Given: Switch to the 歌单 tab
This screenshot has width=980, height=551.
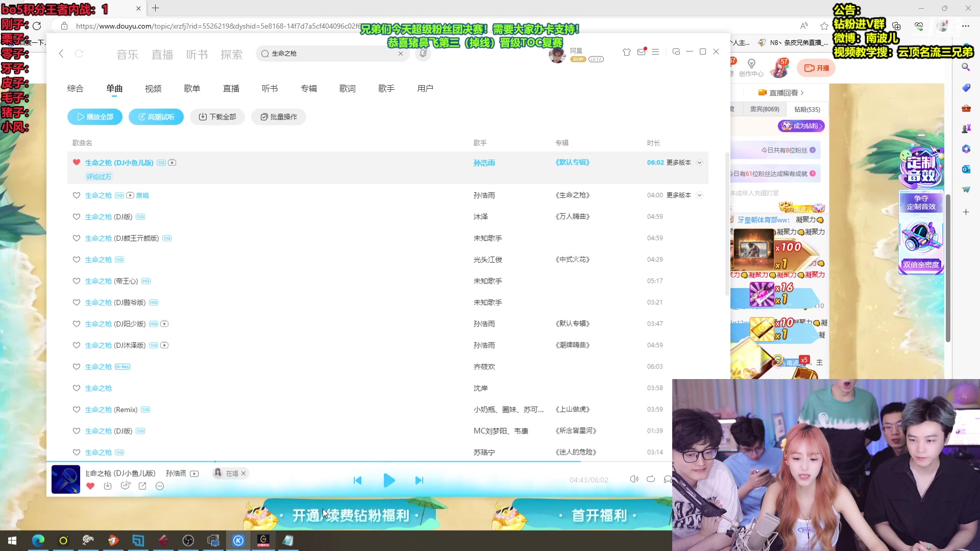Looking at the screenshot, I should (x=192, y=89).
